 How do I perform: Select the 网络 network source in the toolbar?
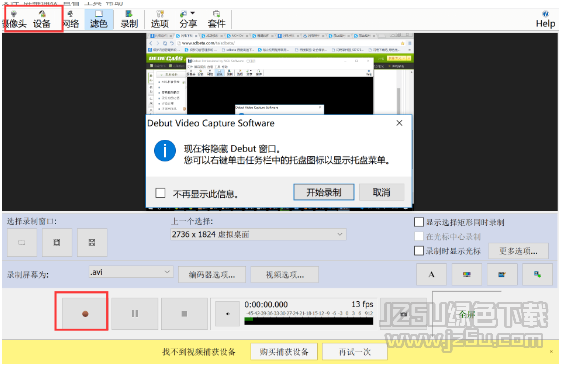tap(70, 19)
